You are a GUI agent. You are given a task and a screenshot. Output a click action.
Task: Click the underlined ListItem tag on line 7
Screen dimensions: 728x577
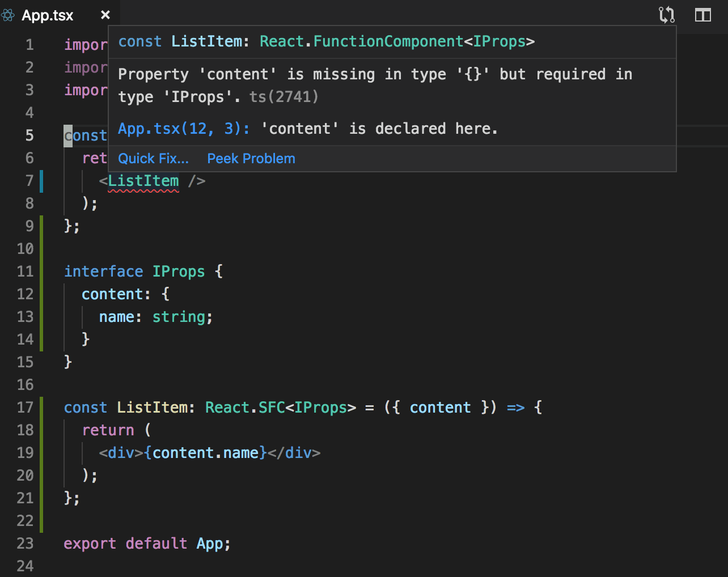coord(143,181)
